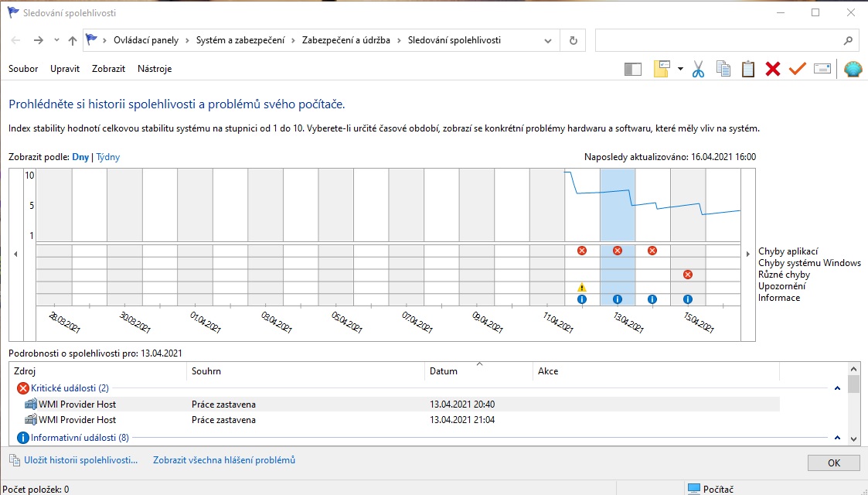Click the Classic Shell settings shell icon

[853, 69]
